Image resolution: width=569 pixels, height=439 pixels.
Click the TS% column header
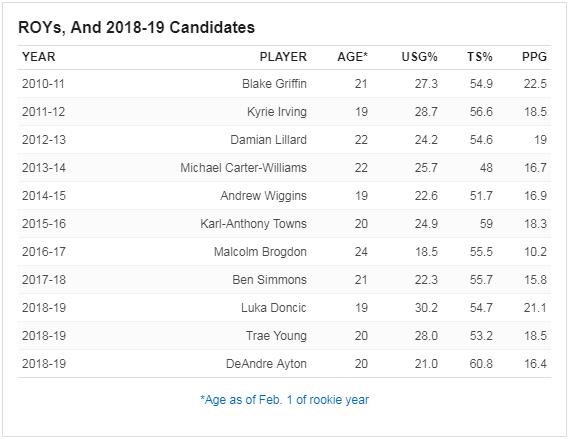(479, 57)
